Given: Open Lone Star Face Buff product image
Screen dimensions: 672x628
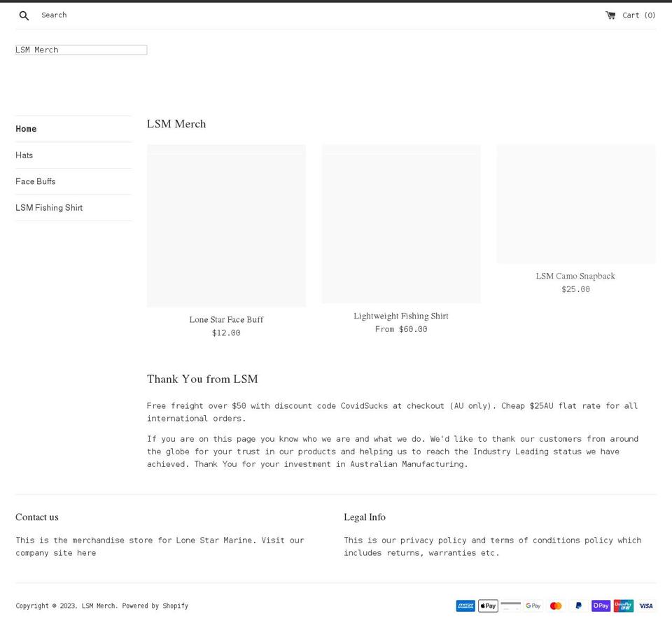Looking at the screenshot, I should [226, 225].
